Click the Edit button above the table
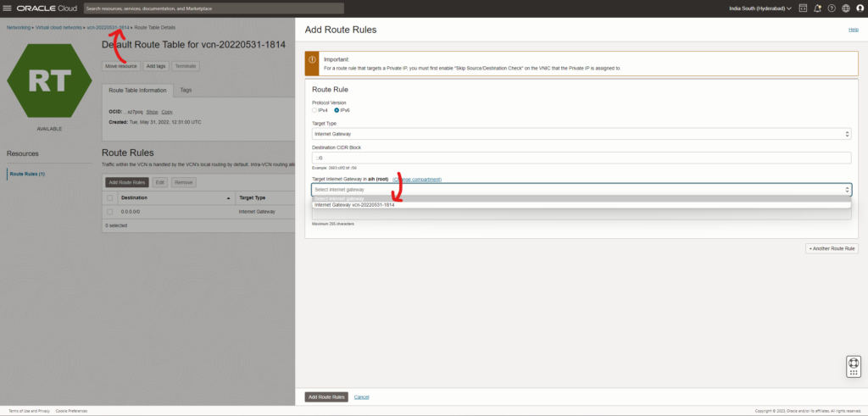 pyautogui.click(x=160, y=182)
